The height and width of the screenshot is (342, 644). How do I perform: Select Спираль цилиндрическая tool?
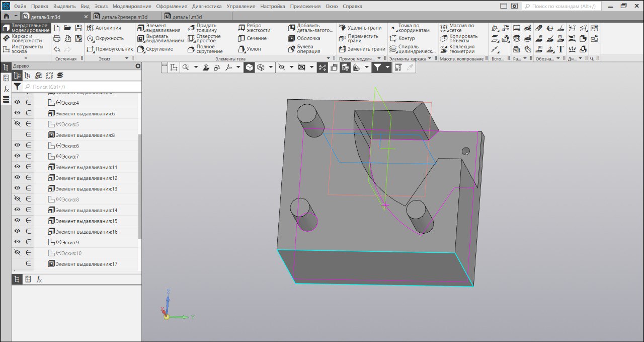pos(413,49)
